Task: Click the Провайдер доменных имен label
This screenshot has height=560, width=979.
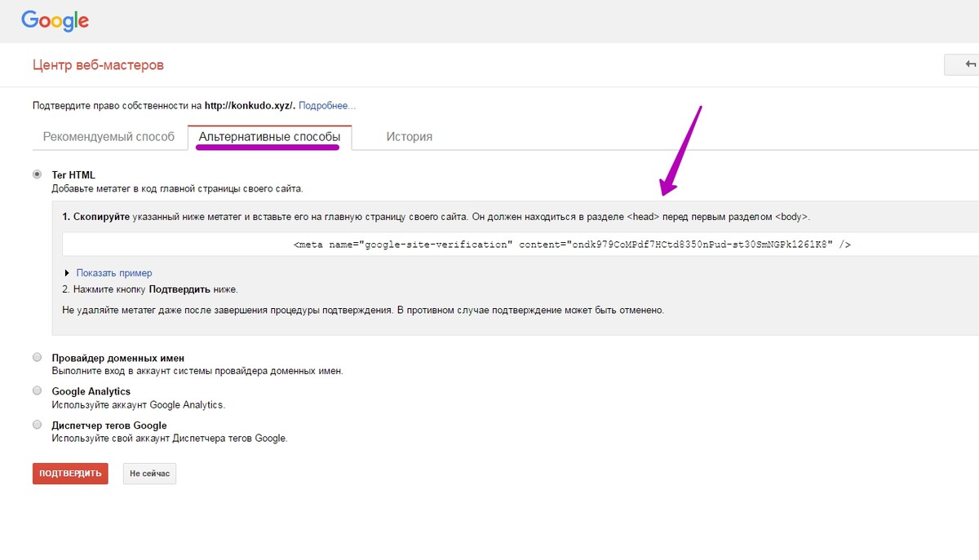Action: (118, 358)
